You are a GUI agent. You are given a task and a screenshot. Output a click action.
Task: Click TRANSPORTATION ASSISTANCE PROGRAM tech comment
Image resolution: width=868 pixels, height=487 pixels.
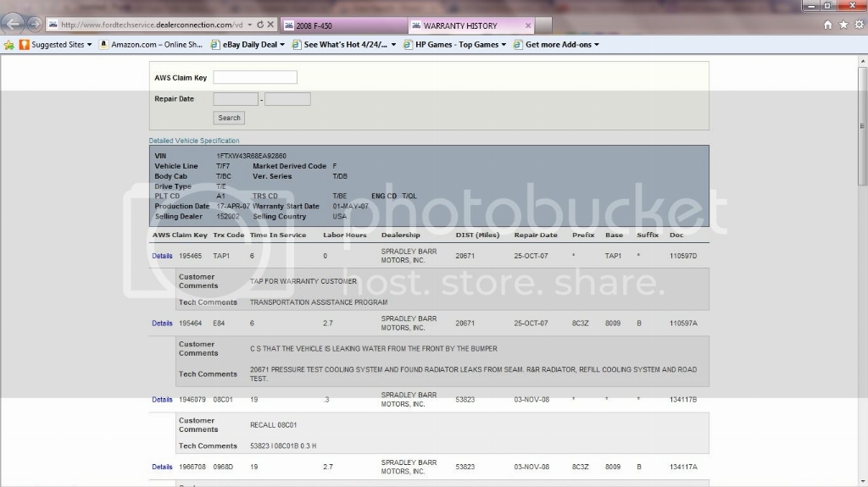[x=319, y=302]
